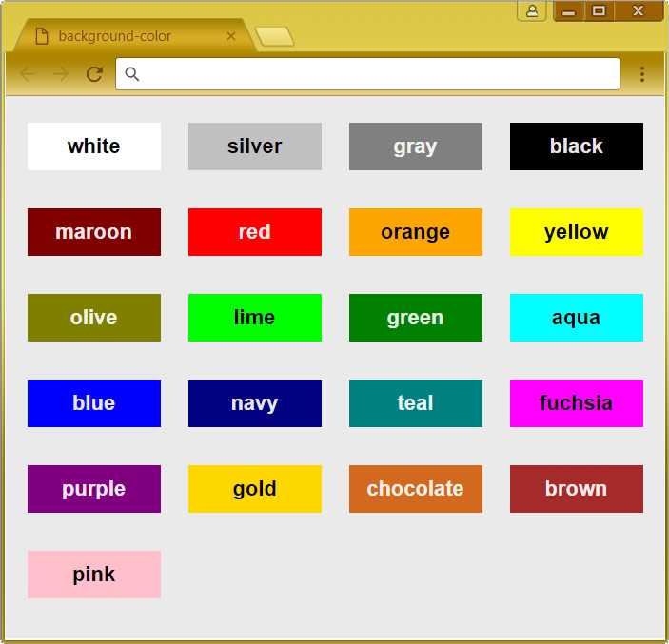The height and width of the screenshot is (644, 669).
Task: Click the user profile icon
Action: pos(532,10)
